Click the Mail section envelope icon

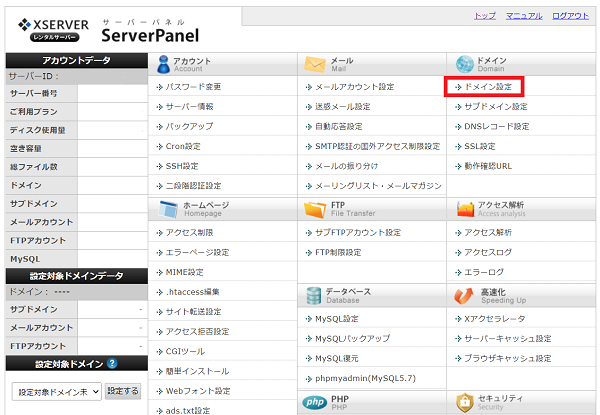pos(315,63)
